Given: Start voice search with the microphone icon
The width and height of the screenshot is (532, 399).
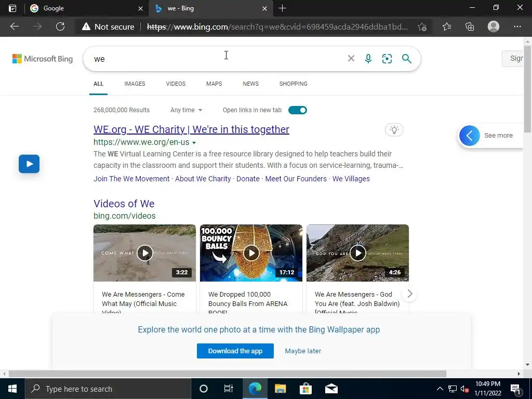Looking at the screenshot, I should 368,59.
